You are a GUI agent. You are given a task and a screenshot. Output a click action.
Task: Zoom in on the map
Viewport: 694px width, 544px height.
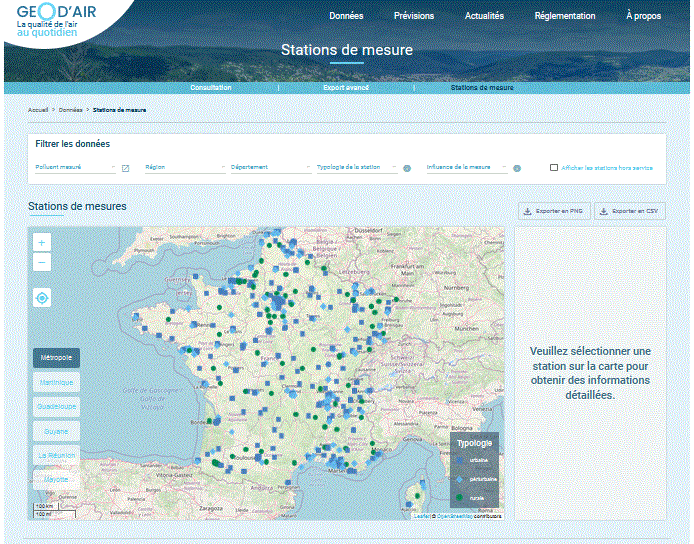pyautogui.click(x=41, y=243)
